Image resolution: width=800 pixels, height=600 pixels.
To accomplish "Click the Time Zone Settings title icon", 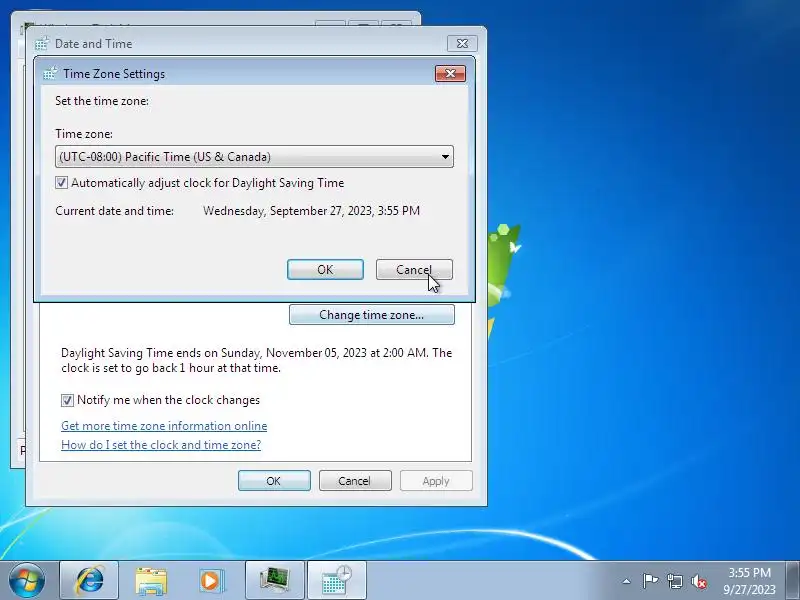I will (50, 73).
